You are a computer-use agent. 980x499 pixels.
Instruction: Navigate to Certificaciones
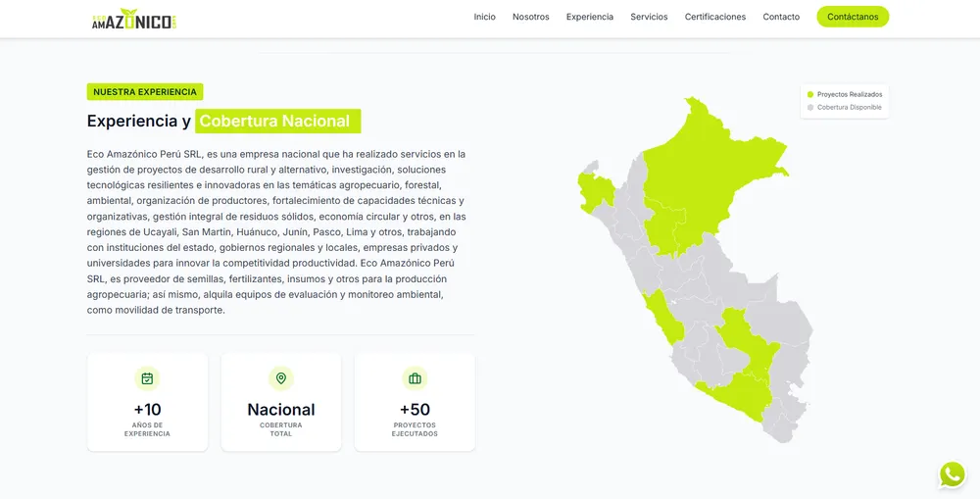(715, 17)
